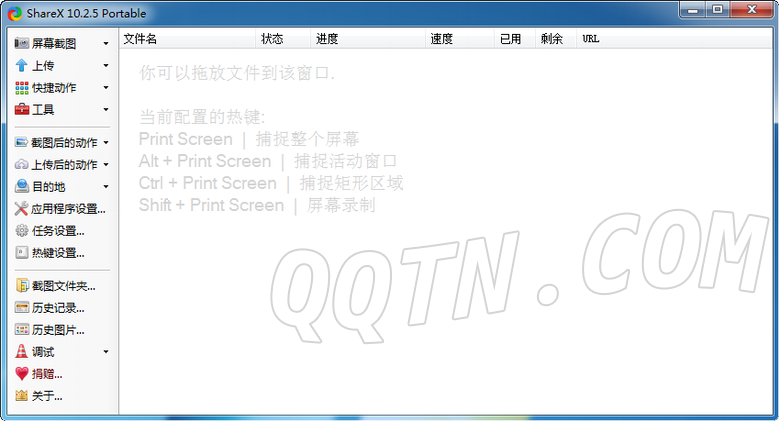Click the 目的地 globe drive icon
Image resolution: width=780 pixels, height=422 pixels.
(21, 186)
